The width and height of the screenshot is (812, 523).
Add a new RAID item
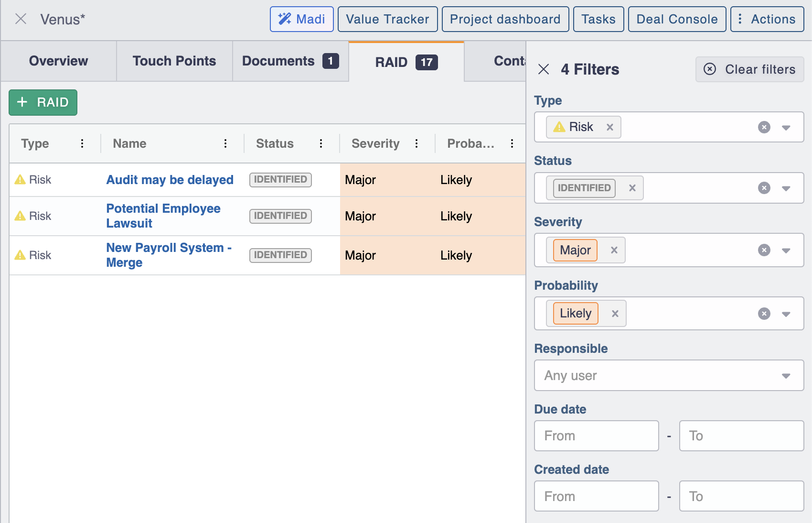43,102
